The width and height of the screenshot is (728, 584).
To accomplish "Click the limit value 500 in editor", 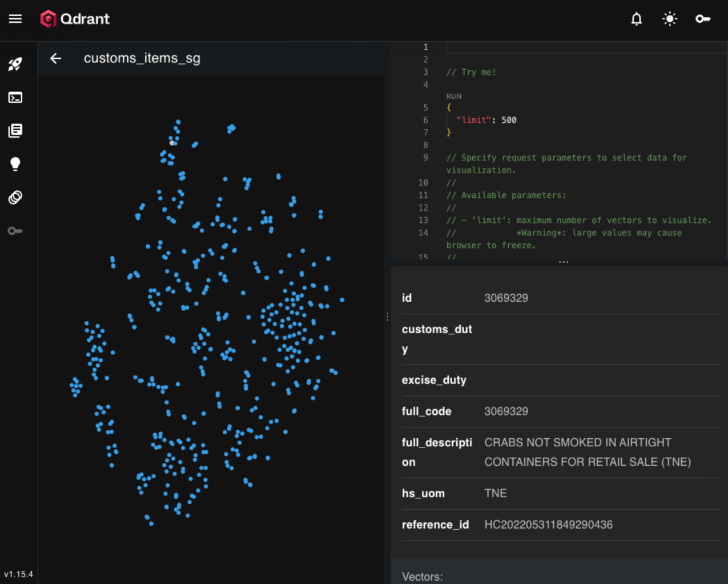I will [x=509, y=120].
